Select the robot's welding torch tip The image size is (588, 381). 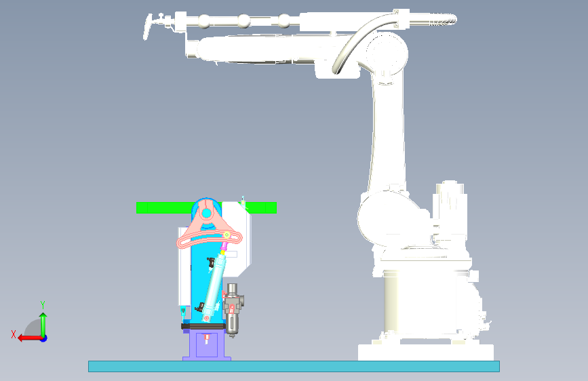tap(148, 26)
